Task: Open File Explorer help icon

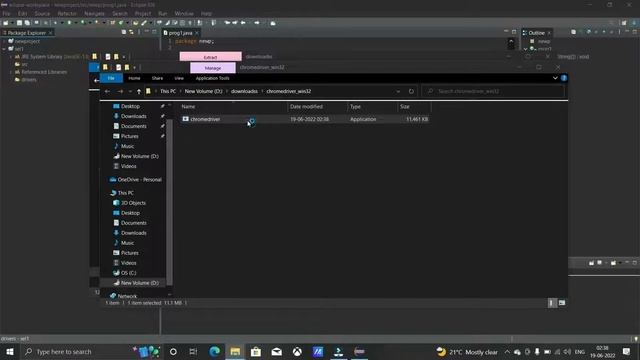Action: tap(564, 78)
